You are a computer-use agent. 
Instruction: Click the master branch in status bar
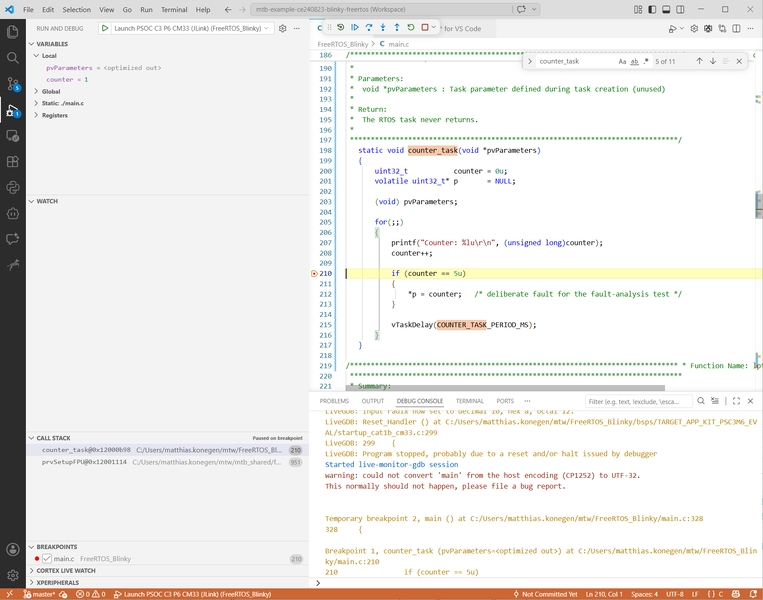click(39, 594)
